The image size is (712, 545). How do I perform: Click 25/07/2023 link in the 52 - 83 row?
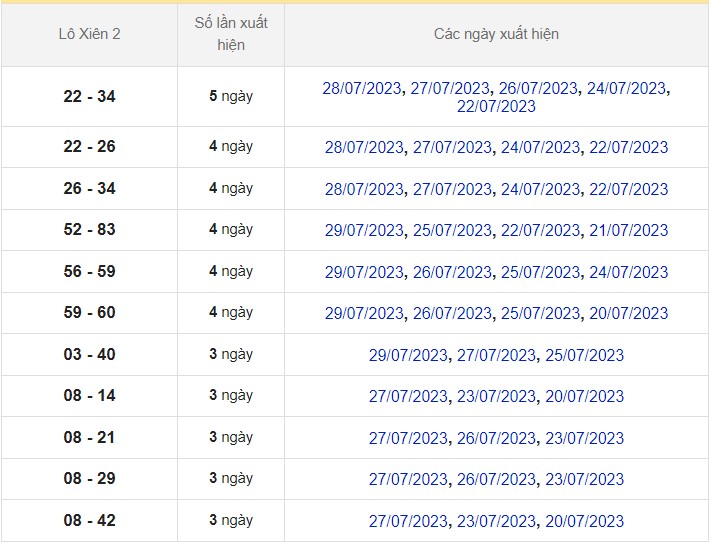click(x=452, y=230)
